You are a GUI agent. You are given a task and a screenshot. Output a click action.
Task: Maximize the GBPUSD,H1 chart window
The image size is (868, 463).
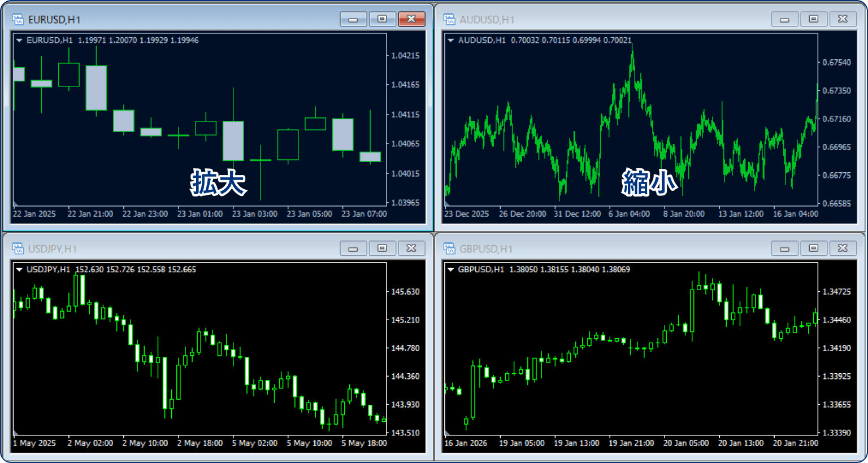(813, 248)
